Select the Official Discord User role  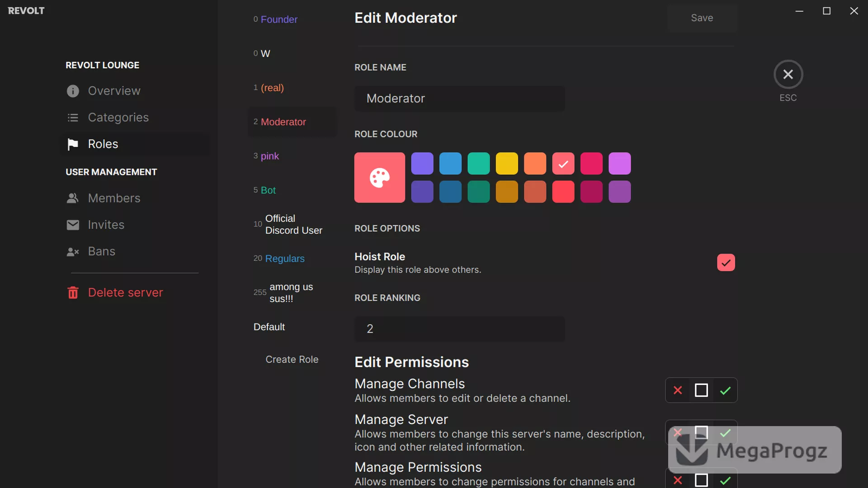(x=292, y=225)
